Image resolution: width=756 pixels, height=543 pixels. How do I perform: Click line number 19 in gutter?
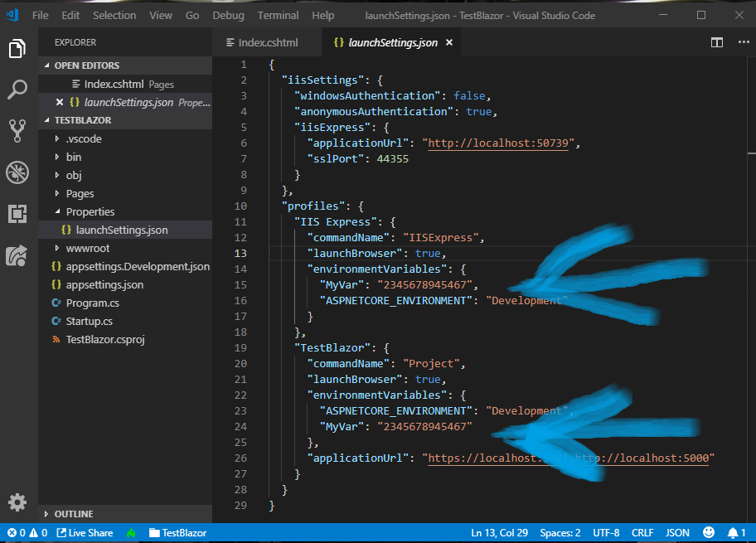click(240, 347)
